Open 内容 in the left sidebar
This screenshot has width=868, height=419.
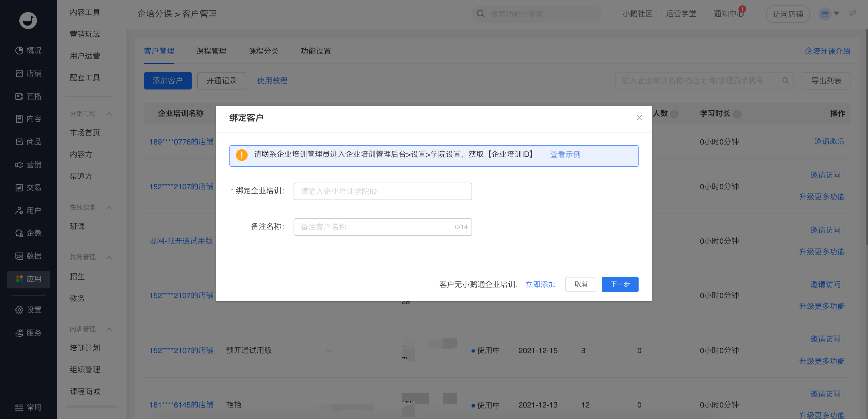pos(28,119)
